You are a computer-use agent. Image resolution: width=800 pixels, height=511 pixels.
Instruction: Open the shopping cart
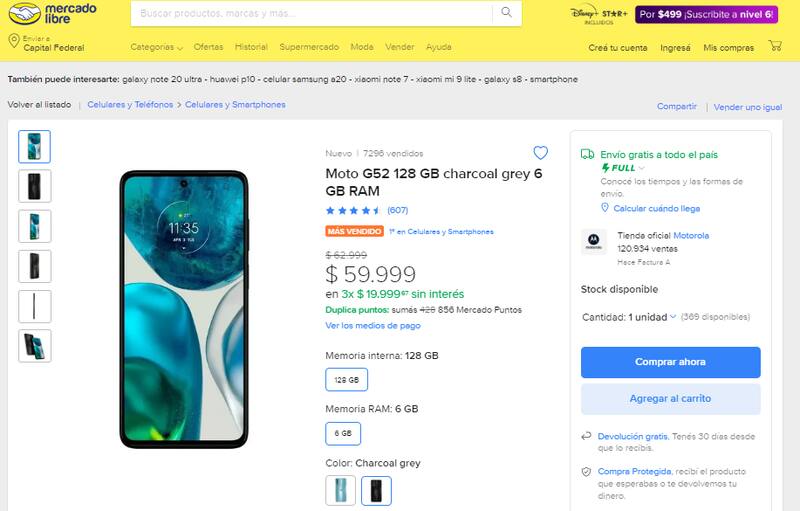[774, 46]
